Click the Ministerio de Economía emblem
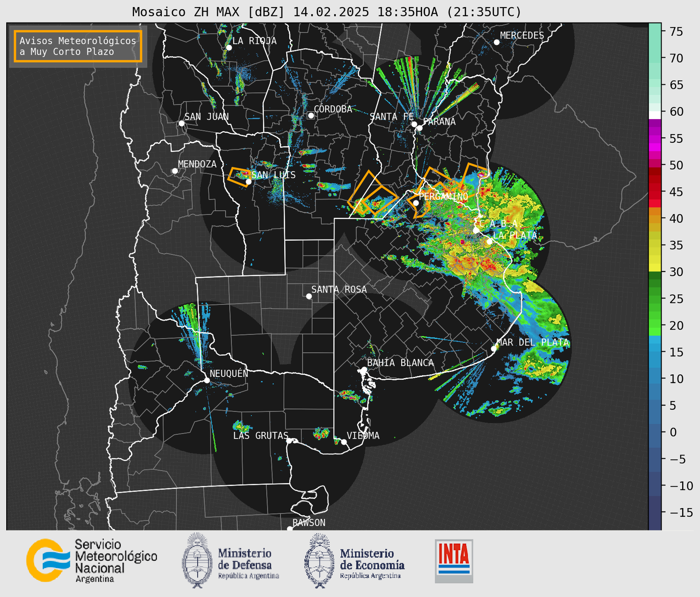Viewport: 700px width, 597px height. [320, 560]
